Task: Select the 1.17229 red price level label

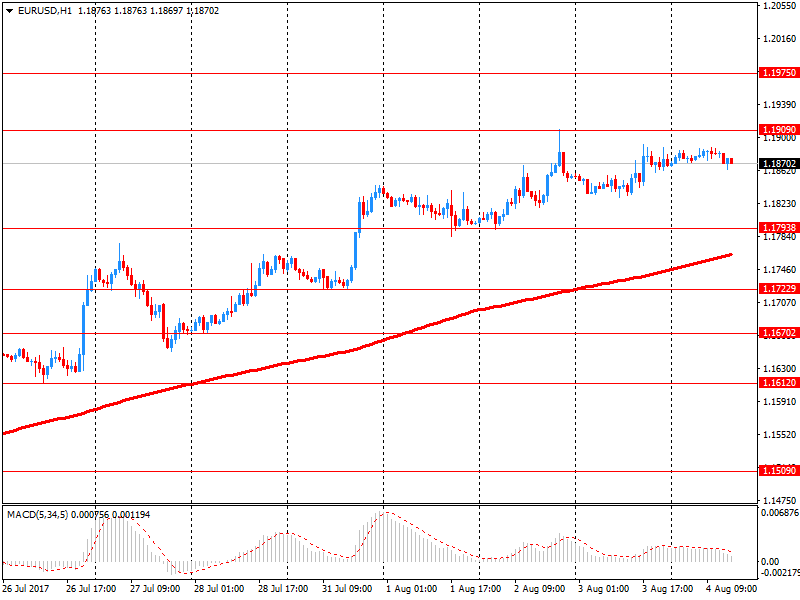Action: pos(779,289)
